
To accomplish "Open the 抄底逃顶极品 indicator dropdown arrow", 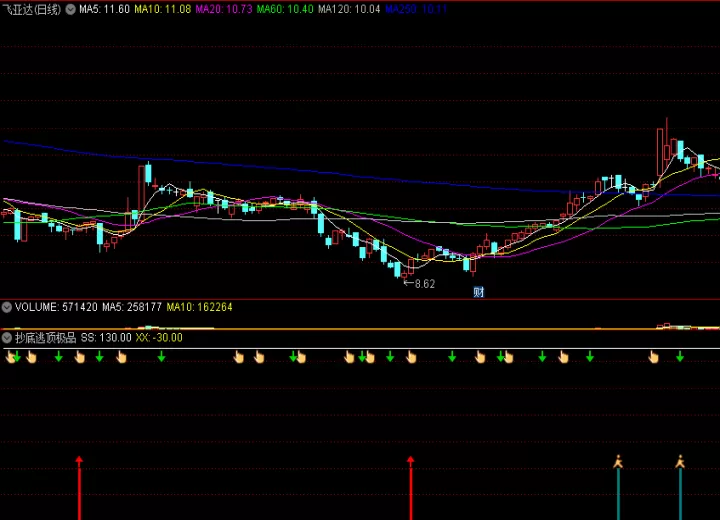I will [x=6, y=338].
